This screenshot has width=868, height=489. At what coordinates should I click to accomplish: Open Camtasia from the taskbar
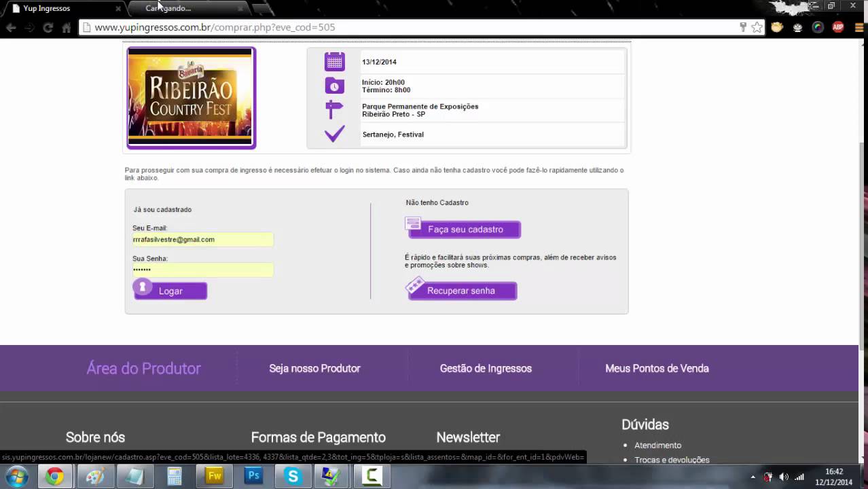372,476
